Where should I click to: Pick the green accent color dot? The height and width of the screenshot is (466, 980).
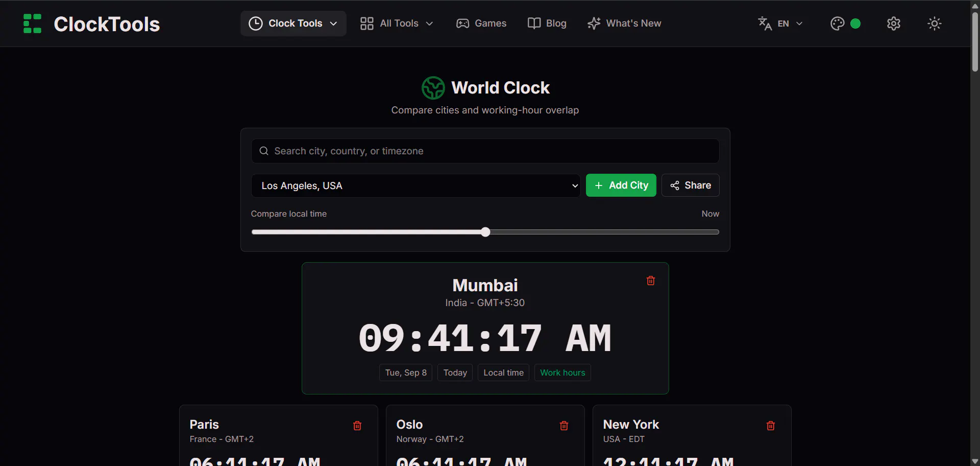point(856,24)
